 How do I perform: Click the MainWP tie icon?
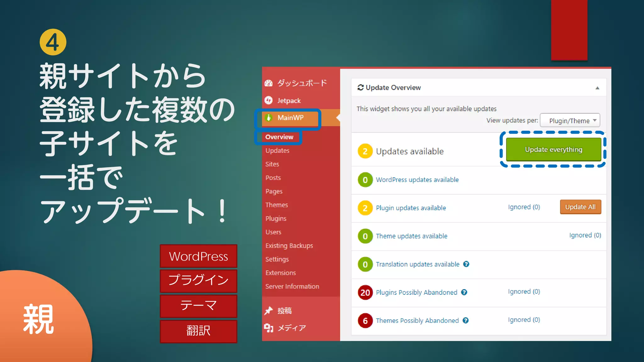coord(269,118)
